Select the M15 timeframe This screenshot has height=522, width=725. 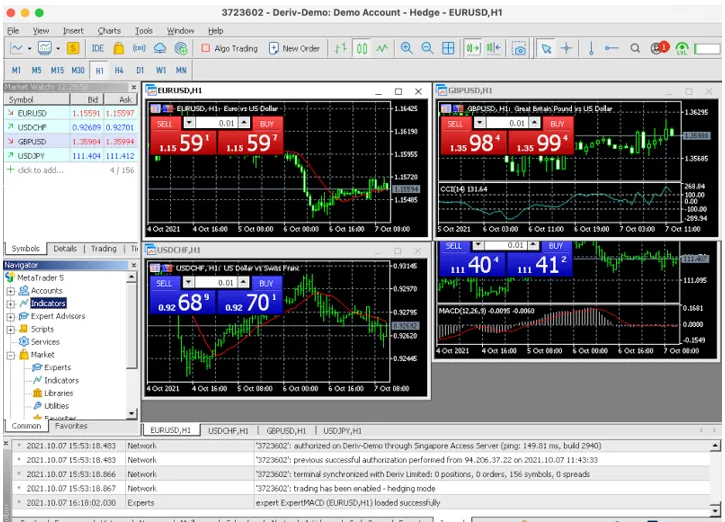tap(57, 70)
